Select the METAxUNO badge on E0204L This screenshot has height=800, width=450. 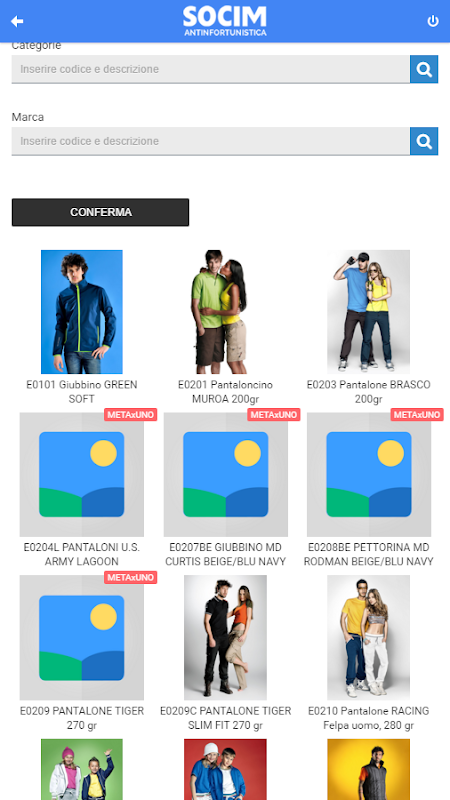(x=131, y=415)
